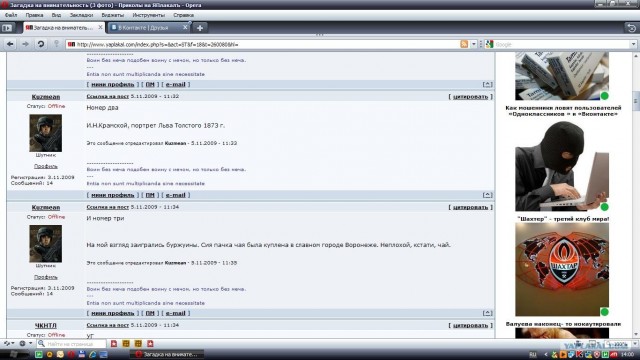The width and height of the screenshot is (640, 360).
Task: Quote the И номер три post with цитировать
Action: pyautogui.click(x=470, y=207)
